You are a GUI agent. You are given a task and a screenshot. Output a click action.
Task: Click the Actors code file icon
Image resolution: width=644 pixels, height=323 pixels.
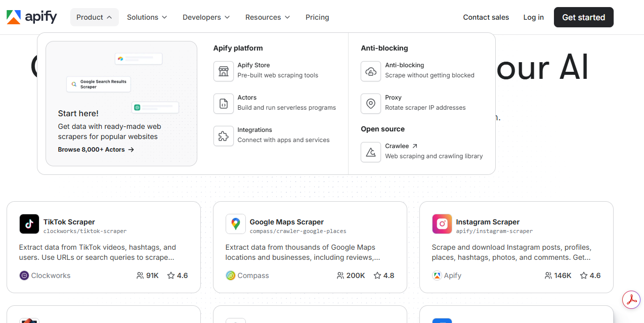[x=223, y=104]
